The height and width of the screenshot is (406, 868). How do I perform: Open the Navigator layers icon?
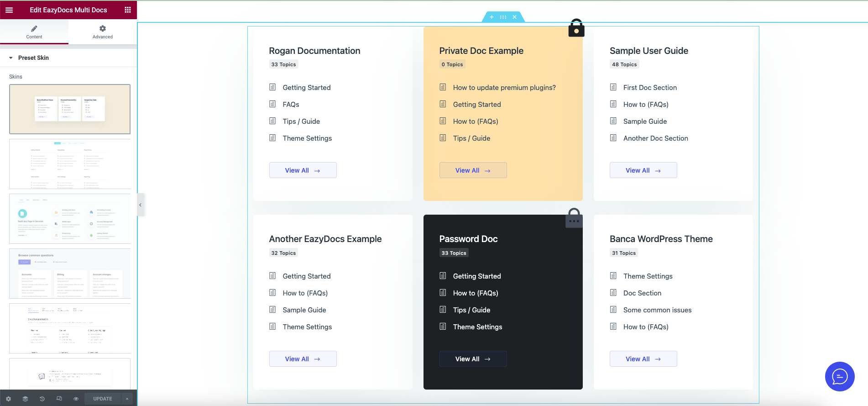(x=25, y=399)
